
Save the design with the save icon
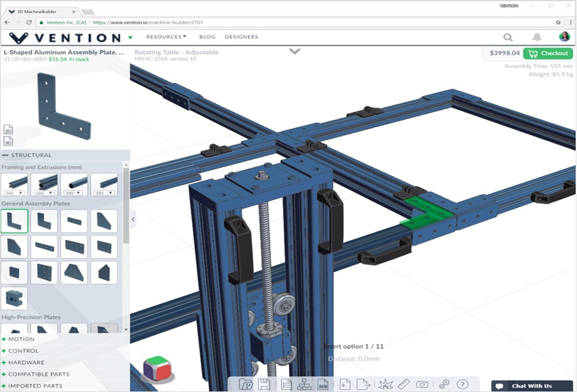click(264, 384)
